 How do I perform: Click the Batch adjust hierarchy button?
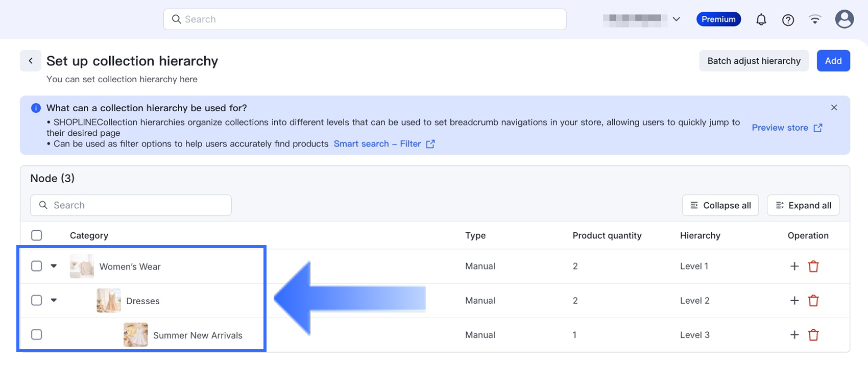754,61
